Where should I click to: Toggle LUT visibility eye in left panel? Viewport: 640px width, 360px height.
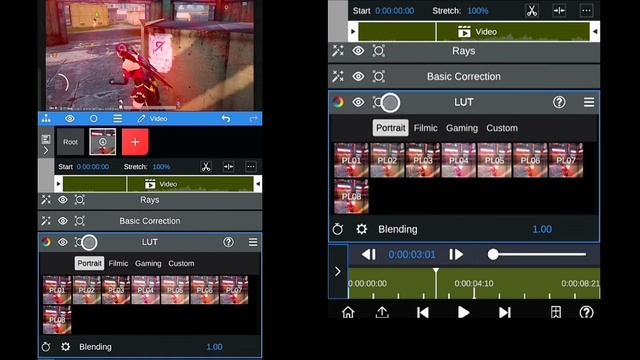(x=62, y=242)
